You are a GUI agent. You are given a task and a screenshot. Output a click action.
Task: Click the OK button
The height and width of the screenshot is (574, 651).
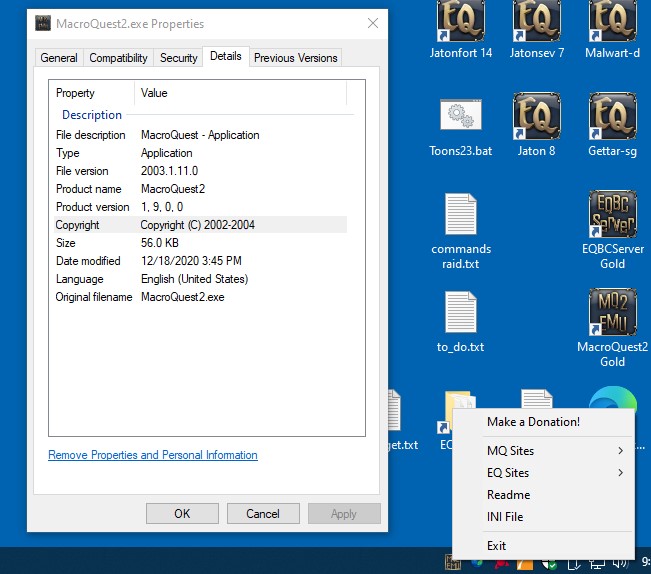[182, 513]
